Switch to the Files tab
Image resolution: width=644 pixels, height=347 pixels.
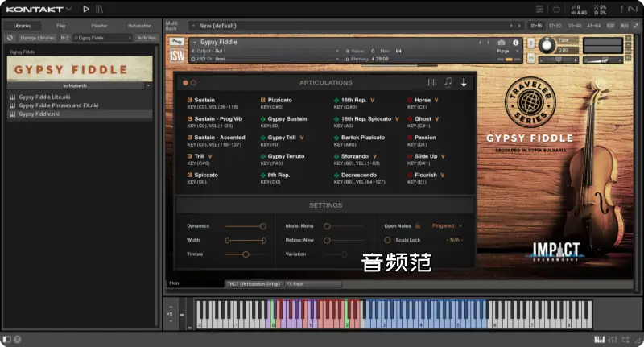click(x=61, y=26)
